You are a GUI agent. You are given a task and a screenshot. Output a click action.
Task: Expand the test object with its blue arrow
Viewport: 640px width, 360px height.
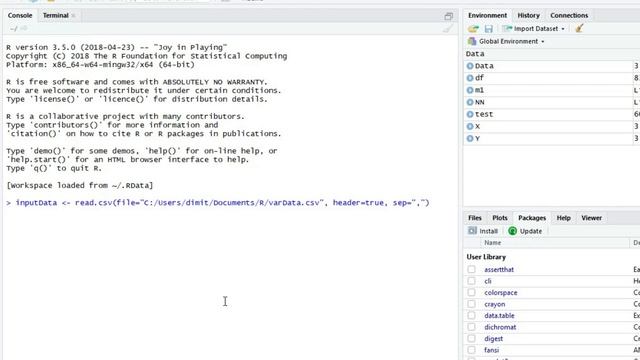470,114
